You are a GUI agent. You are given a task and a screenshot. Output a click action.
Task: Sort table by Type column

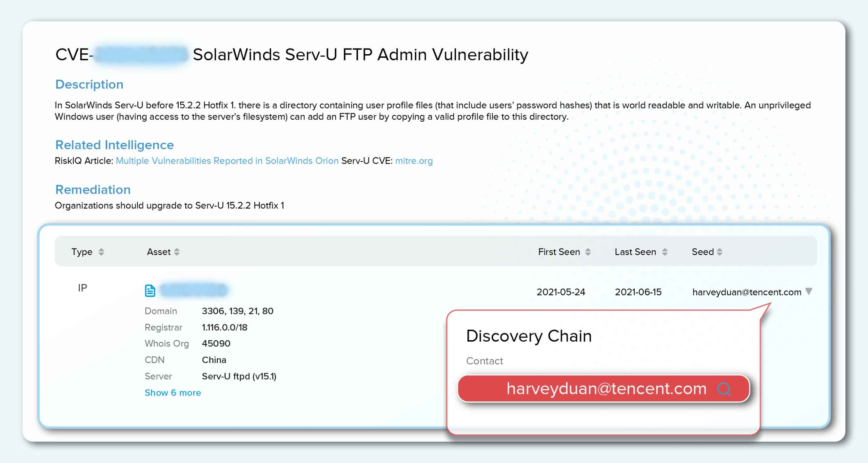(101, 252)
